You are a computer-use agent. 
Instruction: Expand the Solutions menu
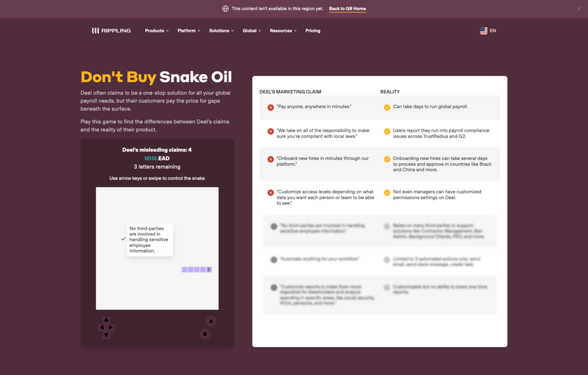(x=221, y=30)
